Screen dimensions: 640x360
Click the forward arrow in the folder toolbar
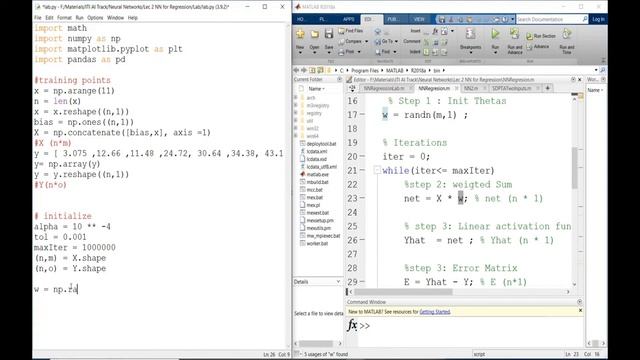(304, 70)
